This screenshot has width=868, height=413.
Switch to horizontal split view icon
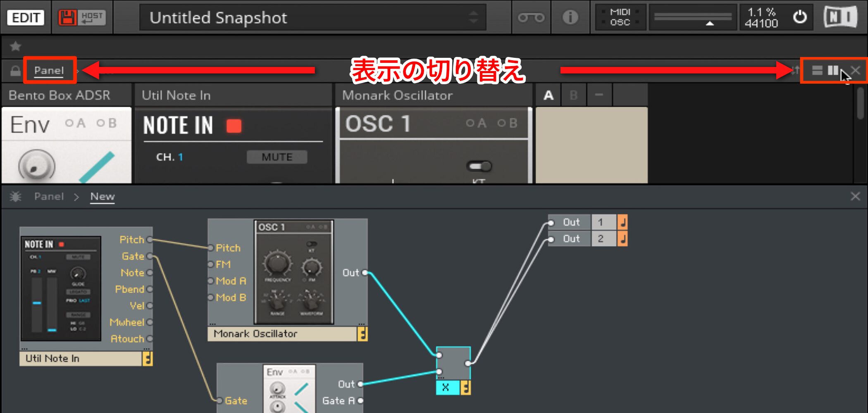[817, 71]
